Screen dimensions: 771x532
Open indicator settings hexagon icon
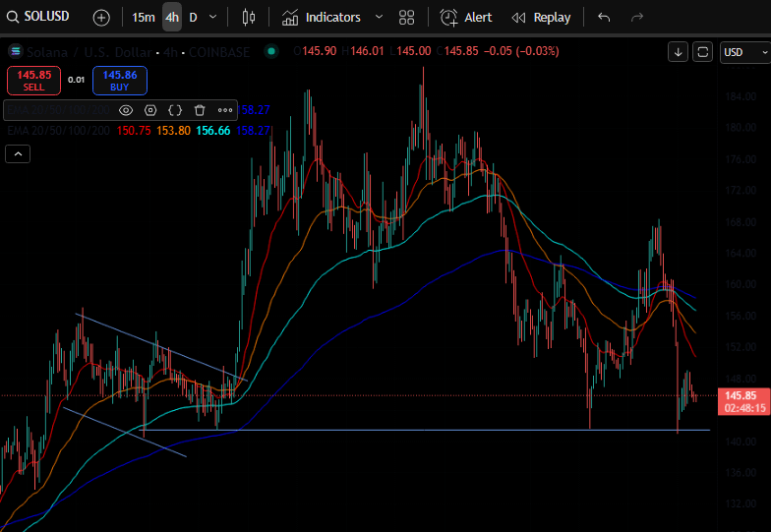point(150,110)
